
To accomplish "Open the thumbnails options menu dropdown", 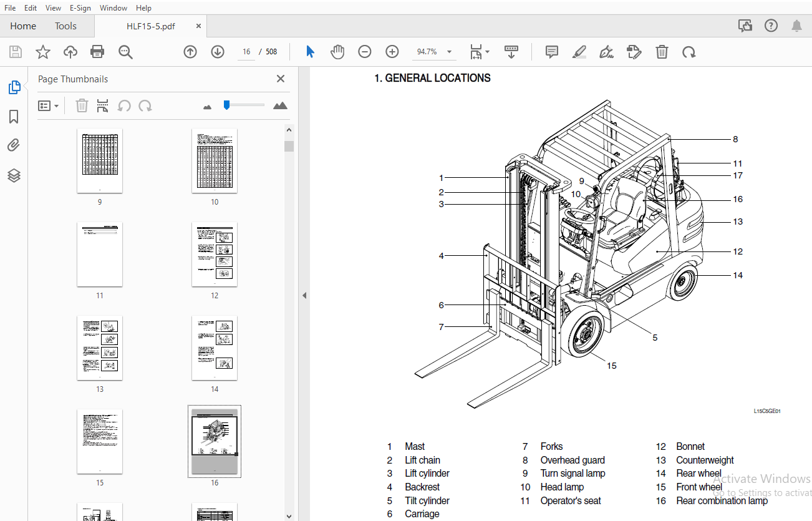I will pos(49,106).
